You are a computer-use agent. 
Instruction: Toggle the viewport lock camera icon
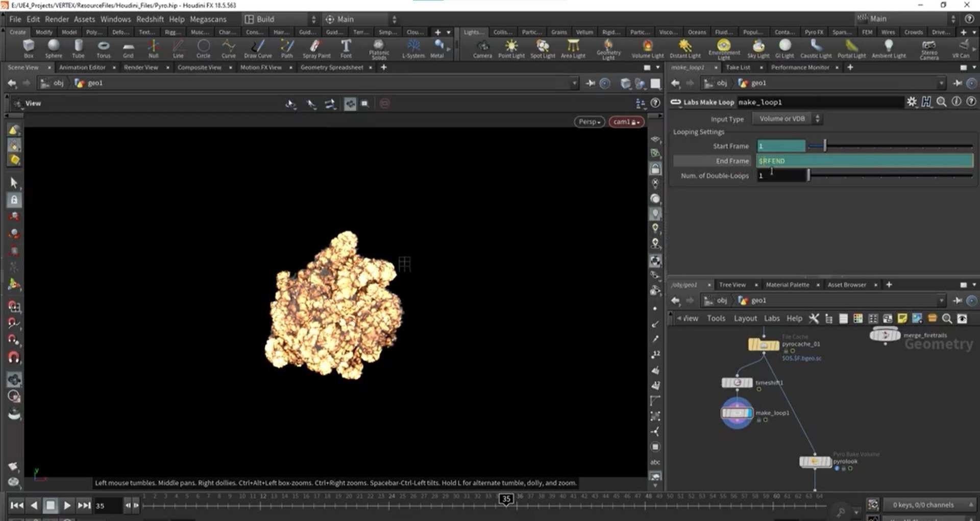[x=656, y=168]
